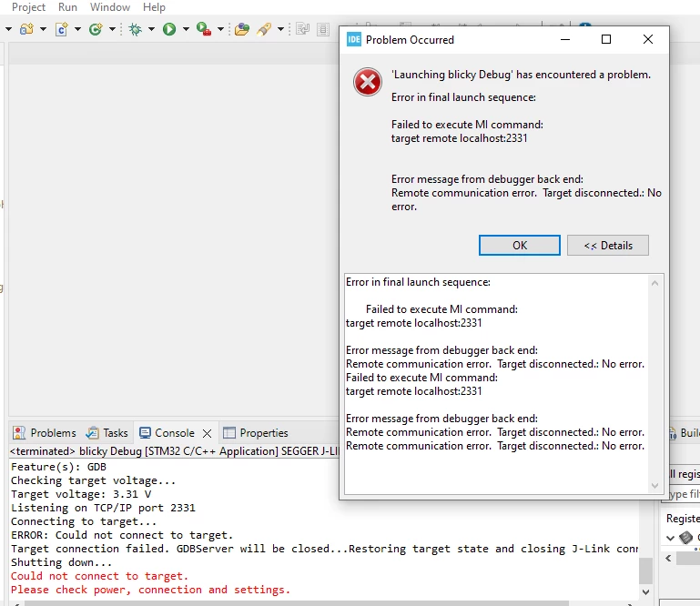Image resolution: width=700 pixels, height=606 pixels.
Task: Click the Open Element folder icon
Action: click(241, 29)
